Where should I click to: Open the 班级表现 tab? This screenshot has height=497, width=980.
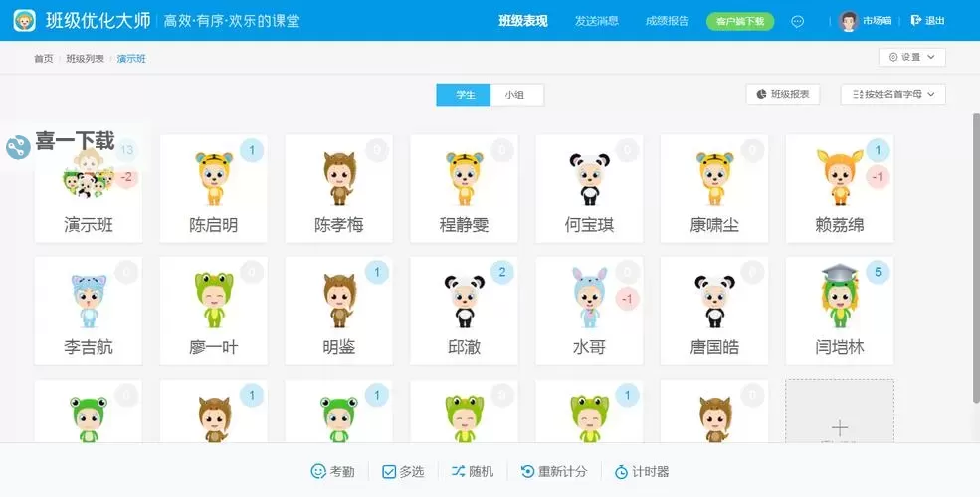point(523,21)
